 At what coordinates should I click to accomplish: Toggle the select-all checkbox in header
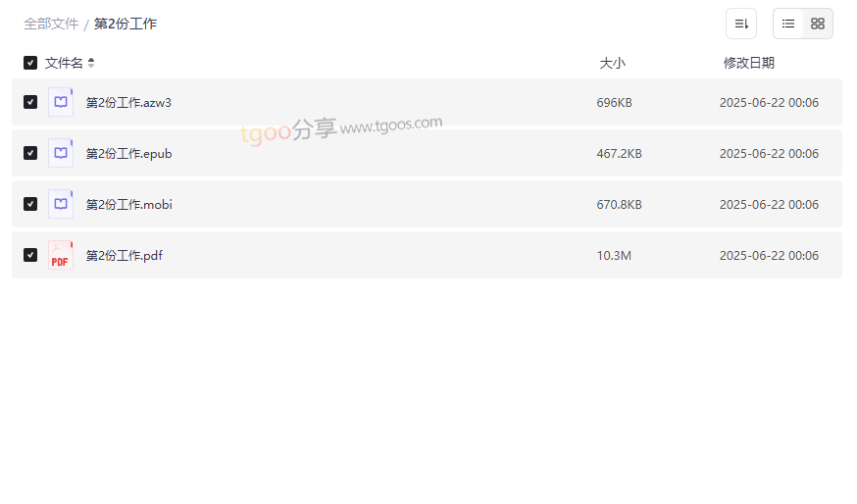(30, 63)
